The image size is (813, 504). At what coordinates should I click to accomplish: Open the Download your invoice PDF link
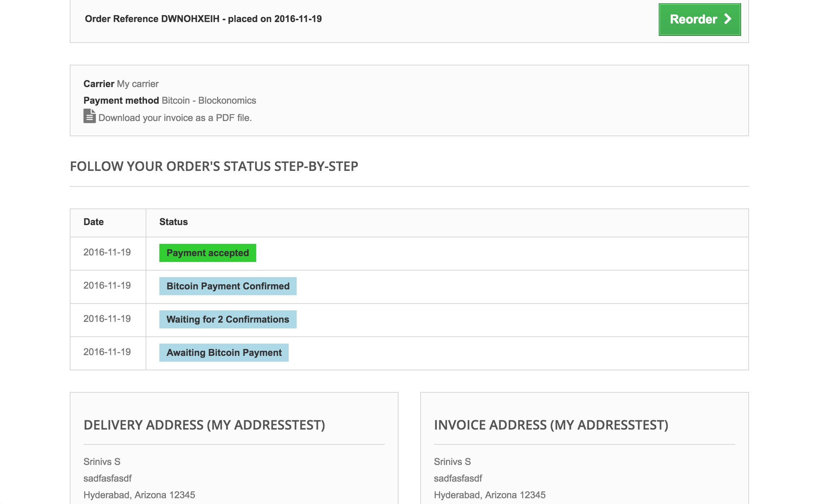click(x=175, y=118)
